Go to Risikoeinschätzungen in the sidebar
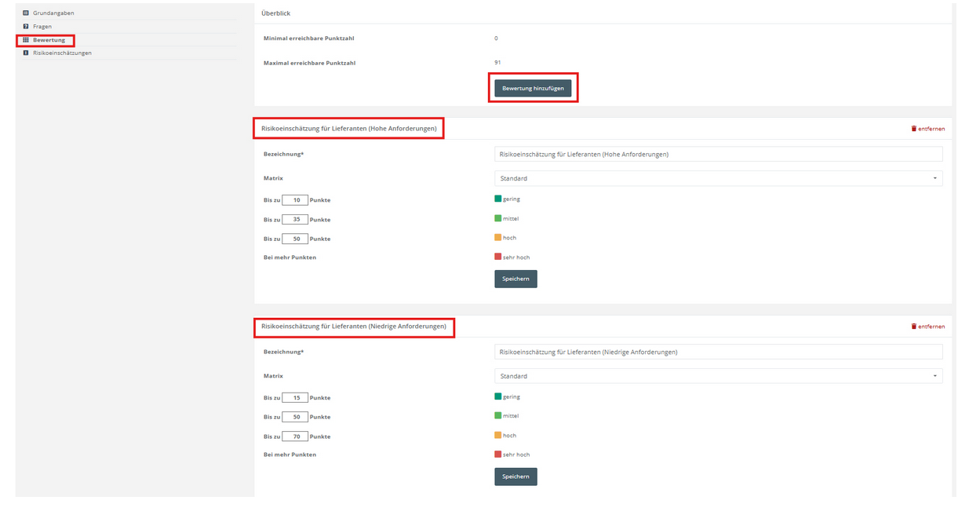This screenshot has height=515, width=980. coord(62,53)
